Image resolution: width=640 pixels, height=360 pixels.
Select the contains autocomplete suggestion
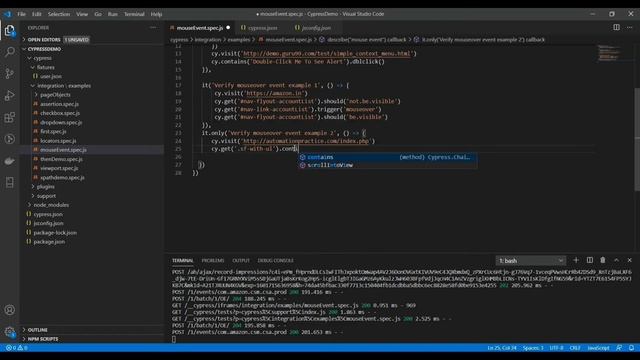(387, 157)
